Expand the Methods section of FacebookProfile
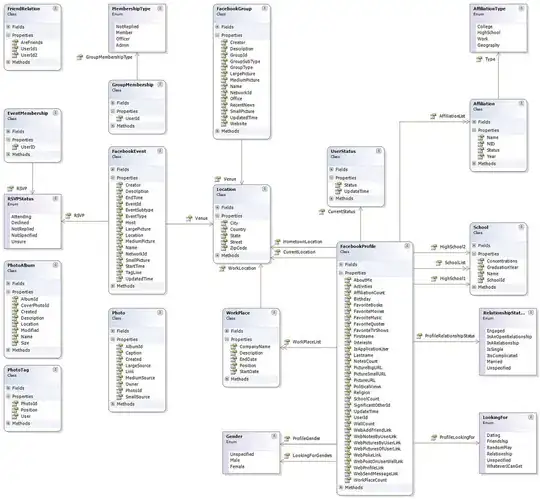This screenshot has width=540, height=499. pos(341,488)
